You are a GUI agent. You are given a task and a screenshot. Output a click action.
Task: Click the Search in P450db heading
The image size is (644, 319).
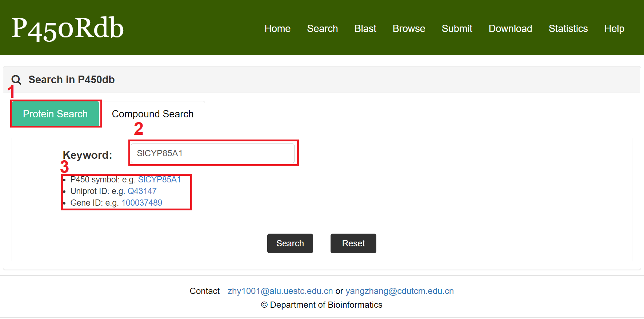[72, 80]
